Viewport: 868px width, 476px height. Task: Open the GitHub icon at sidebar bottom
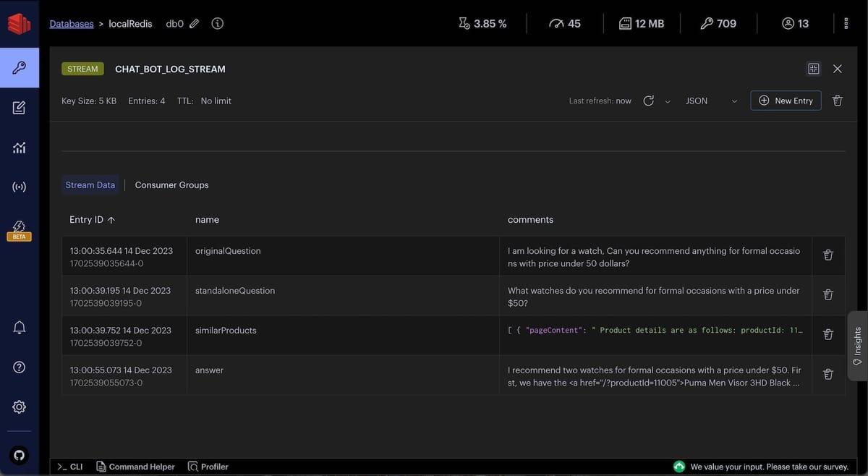pyautogui.click(x=19, y=455)
